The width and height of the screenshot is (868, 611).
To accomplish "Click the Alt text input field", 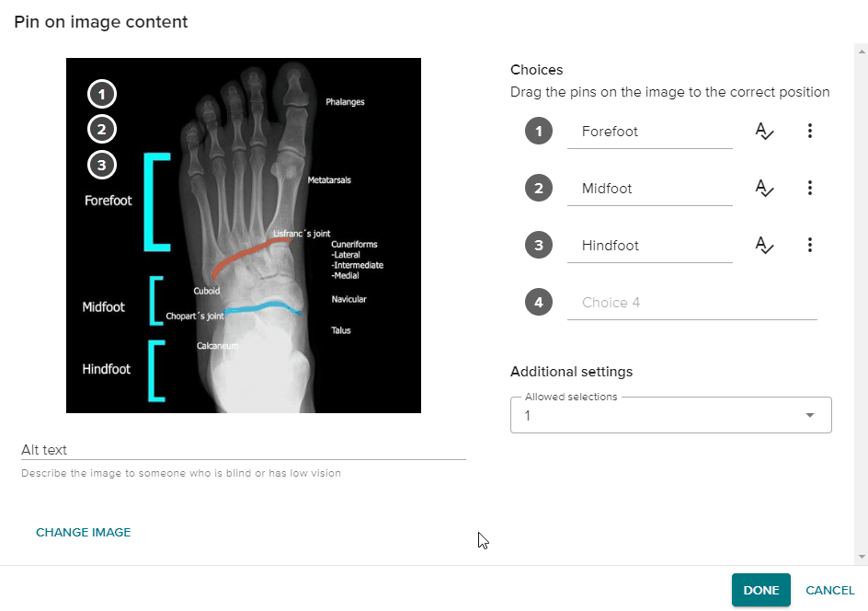I will (244, 450).
